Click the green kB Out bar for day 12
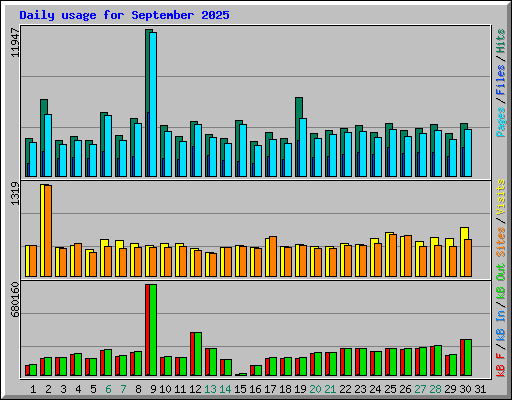 pos(198,354)
